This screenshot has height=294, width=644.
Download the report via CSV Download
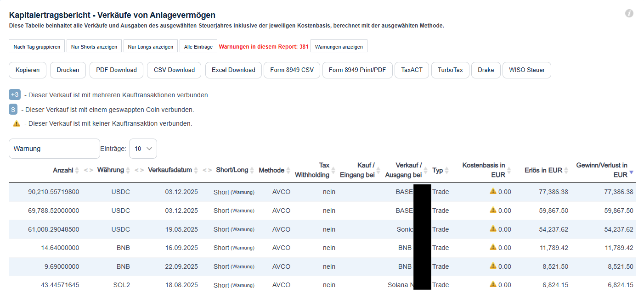point(174,70)
